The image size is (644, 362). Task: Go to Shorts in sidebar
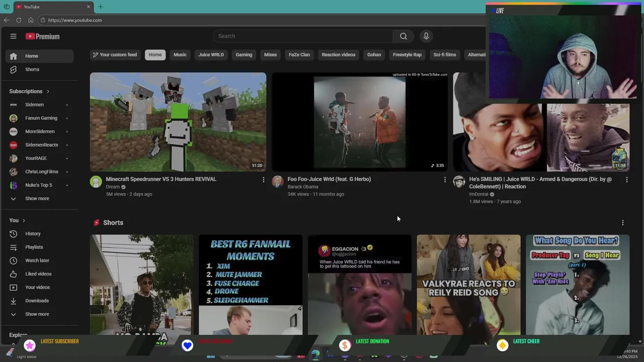(39, 69)
